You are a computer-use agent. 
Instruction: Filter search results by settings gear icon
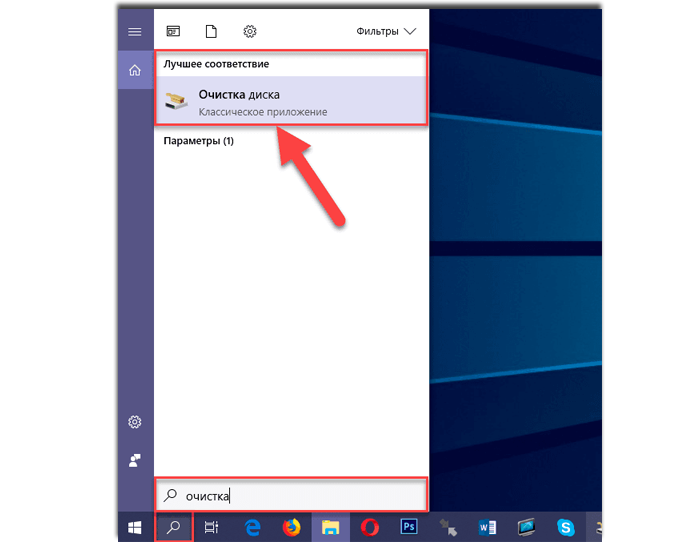pos(250,32)
